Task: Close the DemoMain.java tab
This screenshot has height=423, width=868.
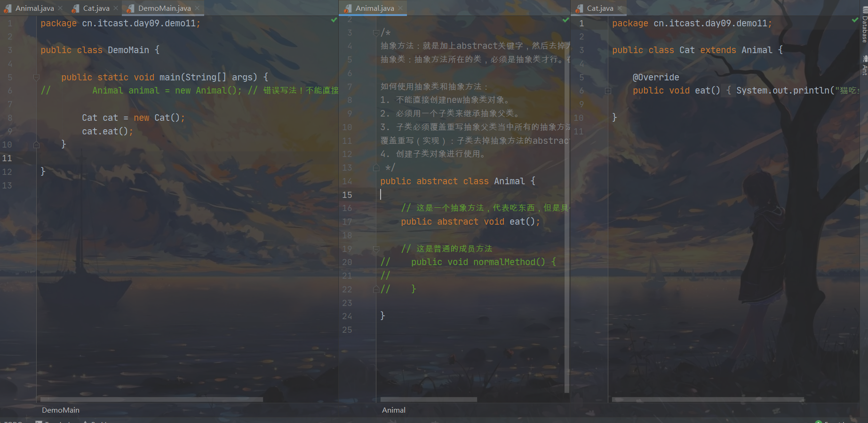Action: (x=197, y=8)
